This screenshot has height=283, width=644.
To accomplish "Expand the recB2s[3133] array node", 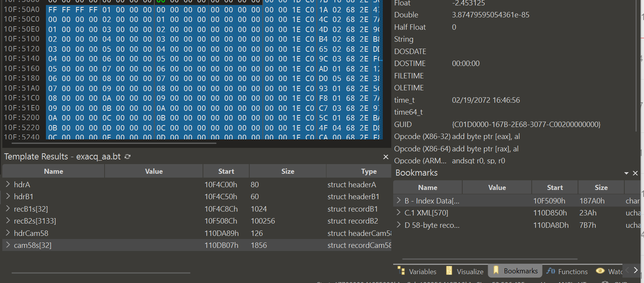I will point(8,221).
